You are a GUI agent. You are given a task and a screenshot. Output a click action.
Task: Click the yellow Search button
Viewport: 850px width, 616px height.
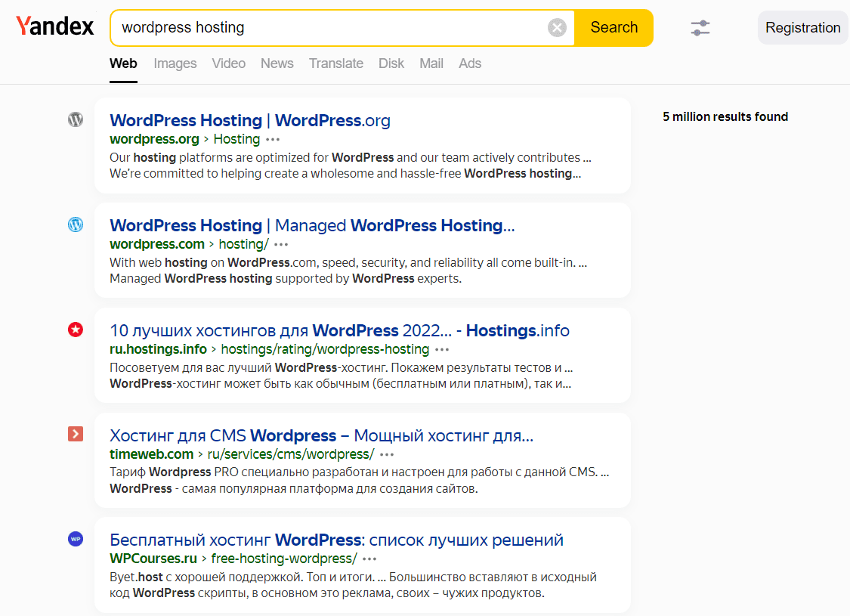click(x=614, y=28)
